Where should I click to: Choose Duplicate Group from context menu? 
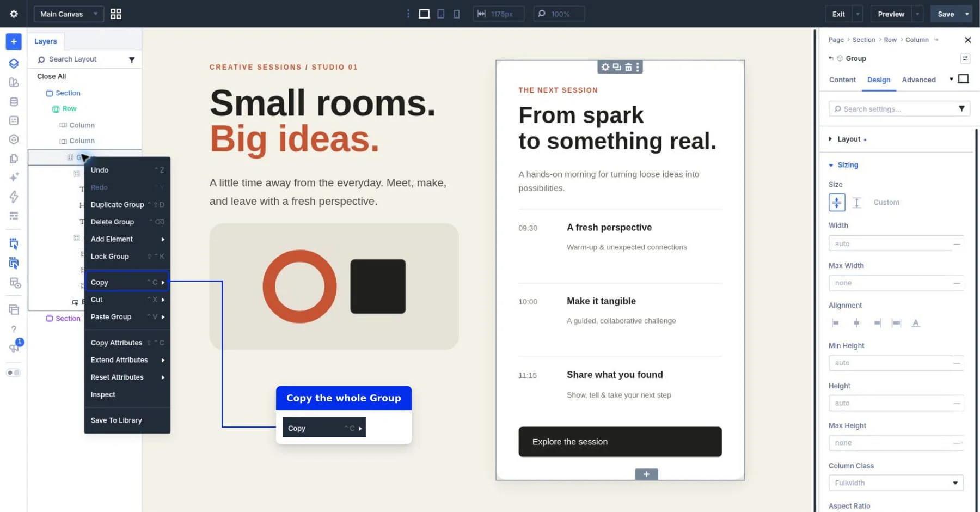click(x=127, y=205)
